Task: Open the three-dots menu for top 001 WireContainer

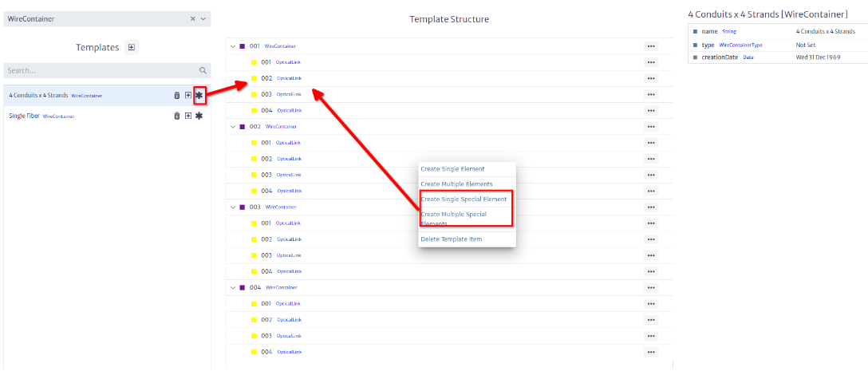Action: 651,46
